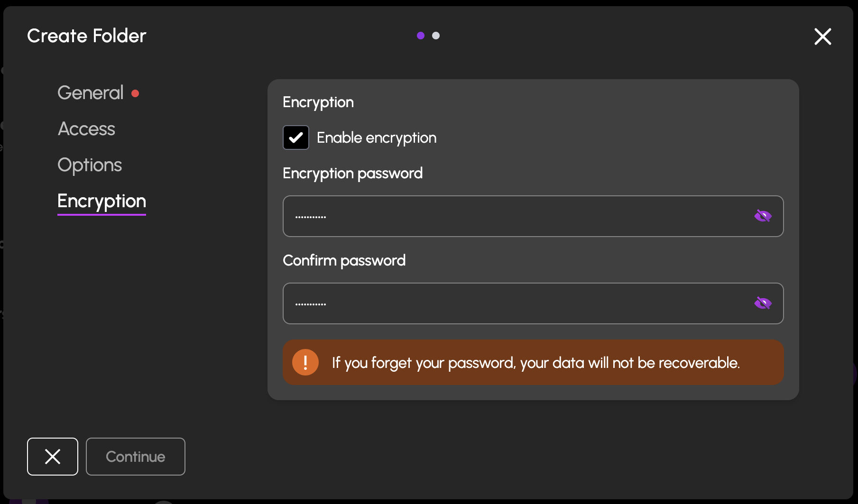This screenshot has height=504, width=858.
Task: Click the red alert dot beside General
Action: tap(135, 93)
